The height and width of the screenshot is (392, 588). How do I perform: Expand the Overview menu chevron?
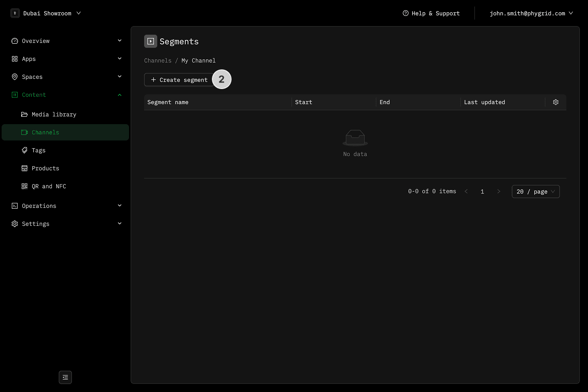point(120,40)
